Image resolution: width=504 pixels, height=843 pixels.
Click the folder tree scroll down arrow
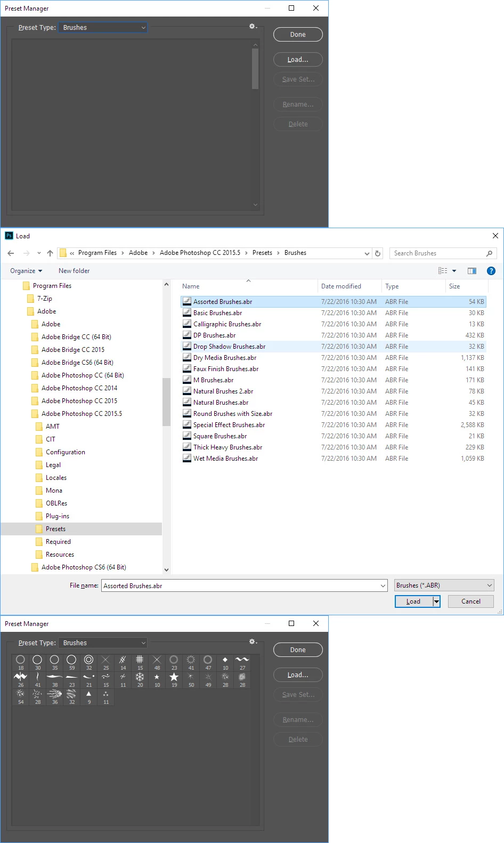[x=166, y=569]
